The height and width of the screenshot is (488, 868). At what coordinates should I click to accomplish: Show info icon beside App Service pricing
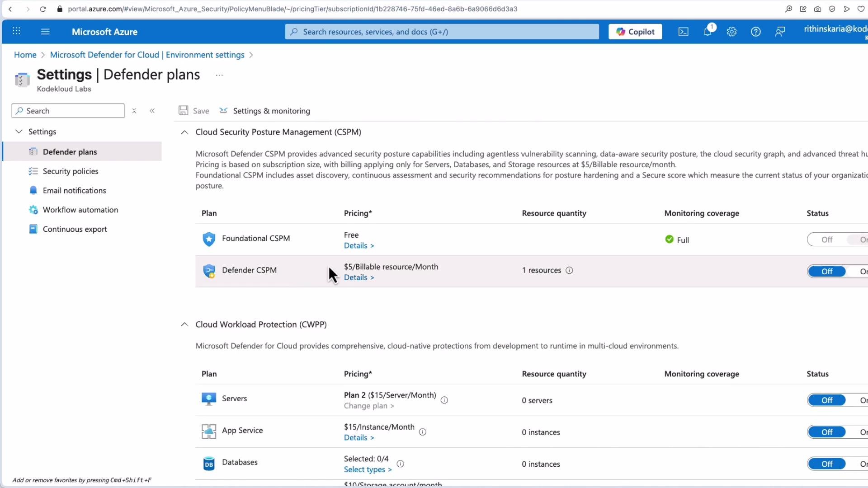point(422,432)
